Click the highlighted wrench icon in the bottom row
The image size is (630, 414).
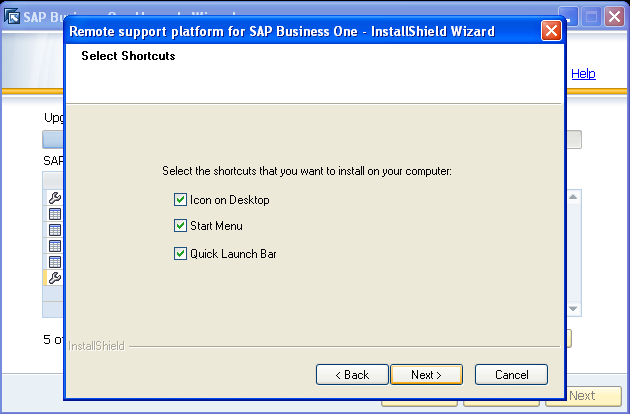[55, 278]
